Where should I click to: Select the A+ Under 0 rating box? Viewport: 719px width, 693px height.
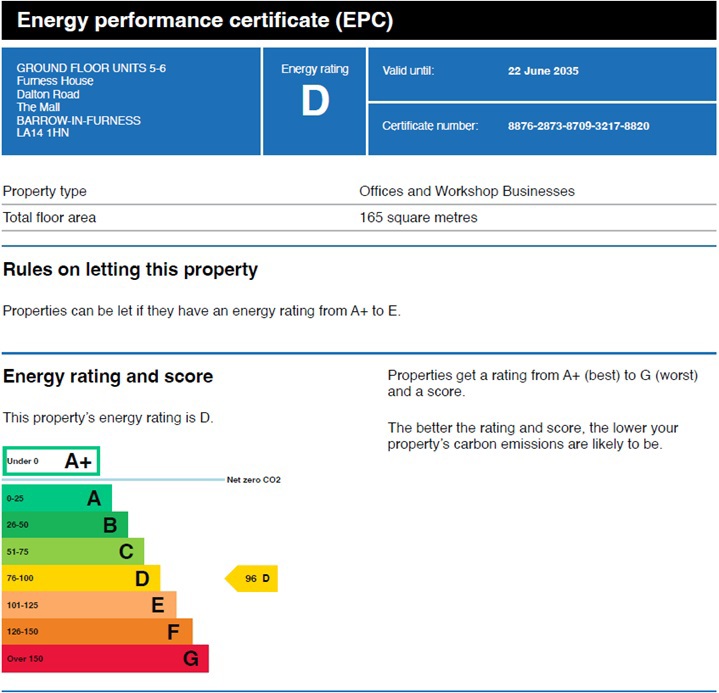point(51,461)
